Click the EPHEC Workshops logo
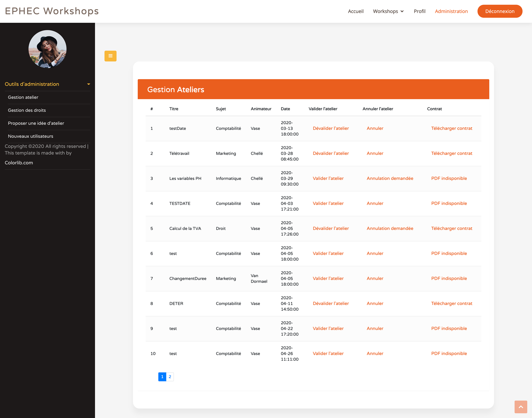 (52, 11)
